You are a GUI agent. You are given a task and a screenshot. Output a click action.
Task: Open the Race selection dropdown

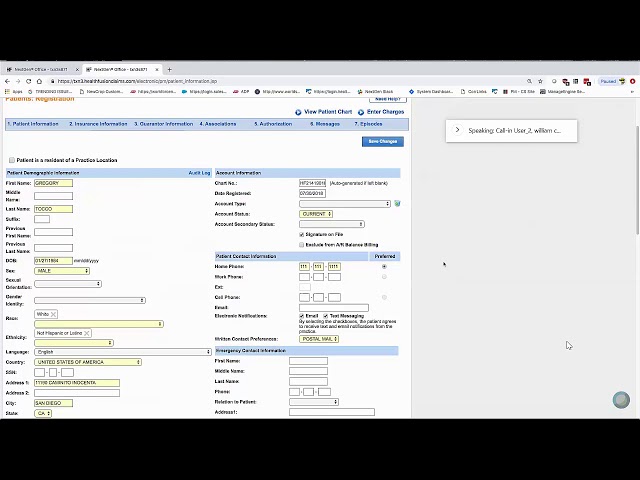(99, 324)
